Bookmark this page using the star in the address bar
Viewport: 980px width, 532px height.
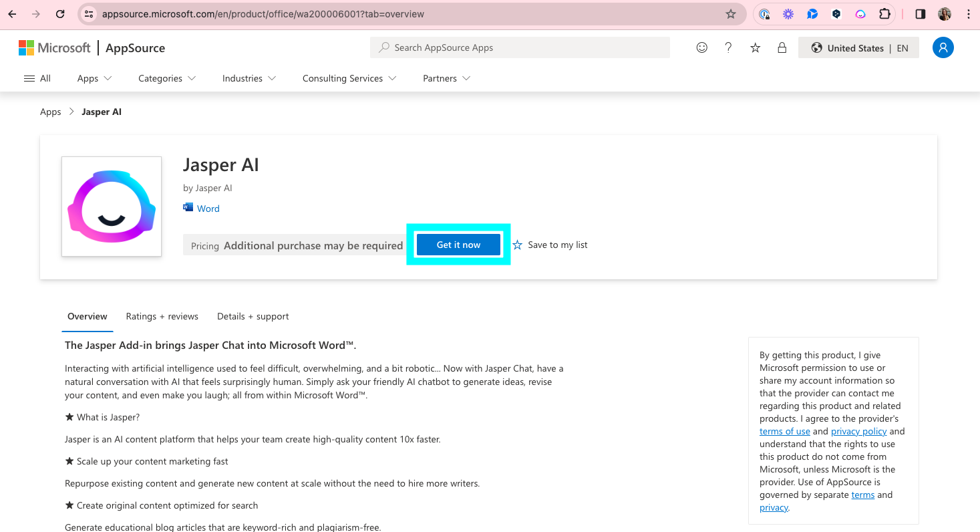(731, 14)
